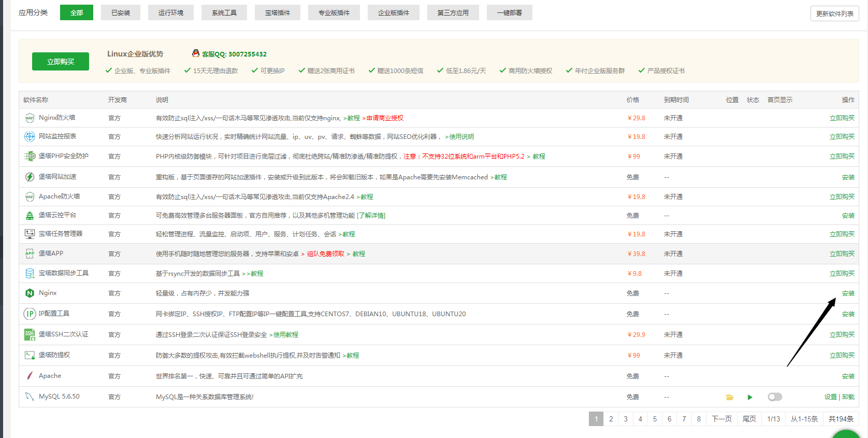
Task: Click the IP配置工具 icon
Action: (30, 314)
